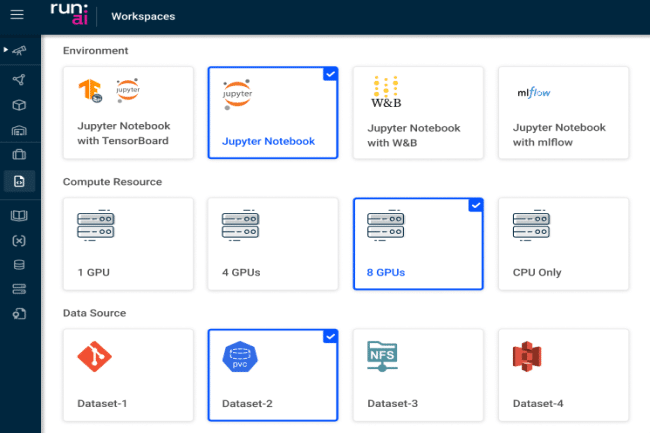Viewport: 650px width, 433px height.
Task: Click the S3 bucket icon on Dataset-4
Action: point(527,356)
